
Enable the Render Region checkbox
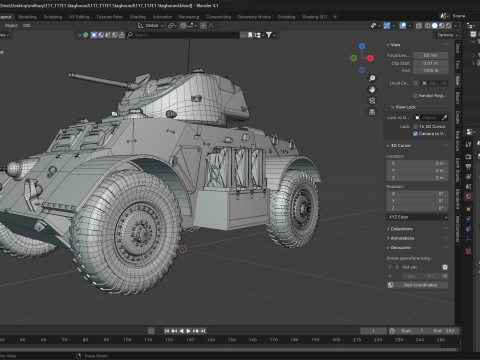coord(415,96)
